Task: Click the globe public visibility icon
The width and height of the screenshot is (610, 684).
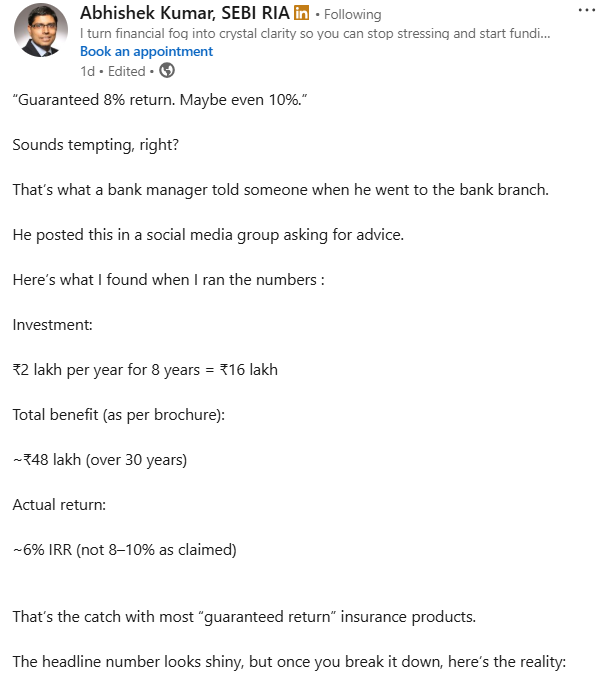Action: pyautogui.click(x=167, y=70)
